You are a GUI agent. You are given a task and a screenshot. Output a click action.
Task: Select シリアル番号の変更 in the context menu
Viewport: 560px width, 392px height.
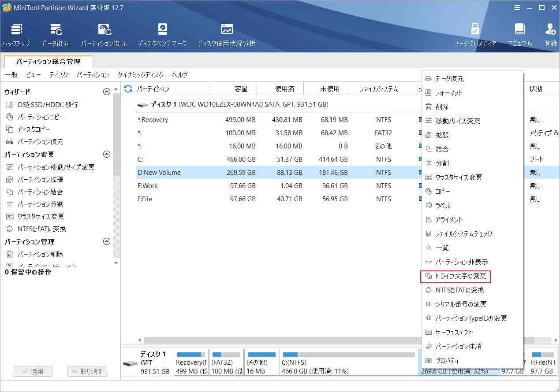[472, 304]
